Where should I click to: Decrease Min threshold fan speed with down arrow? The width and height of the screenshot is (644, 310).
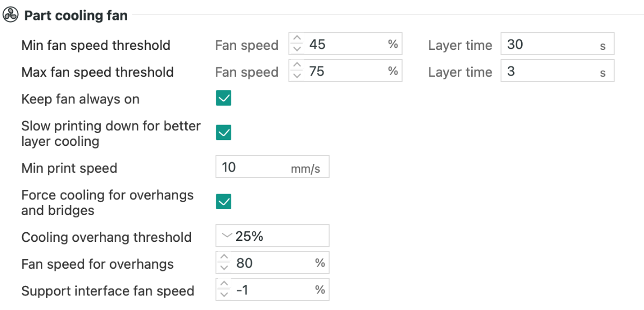click(x=296, y=49)
